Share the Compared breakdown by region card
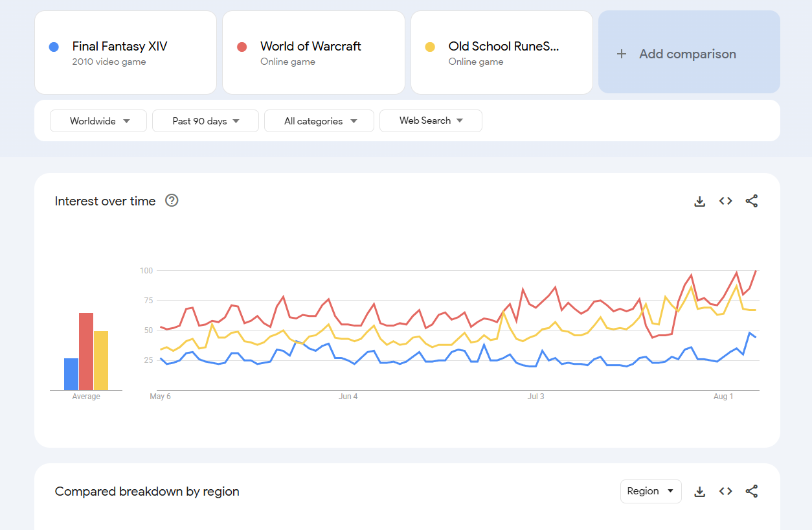 751,492
